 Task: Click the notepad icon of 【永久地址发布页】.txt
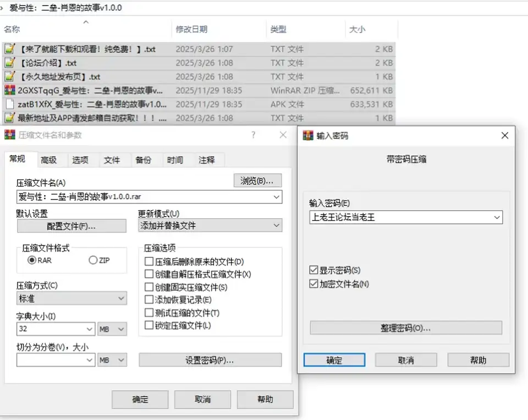(x=10, y=76)
